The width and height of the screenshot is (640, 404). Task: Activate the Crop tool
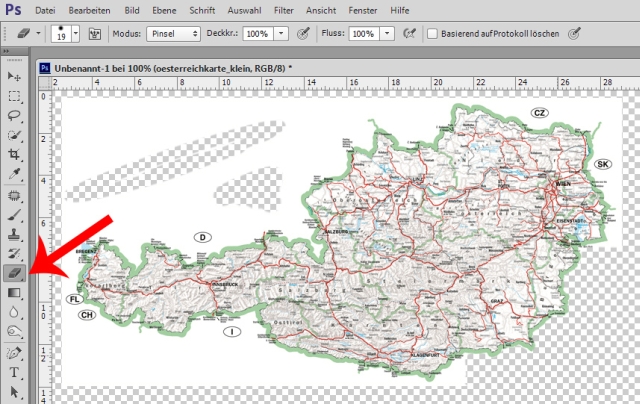click(x=14, y=155)
